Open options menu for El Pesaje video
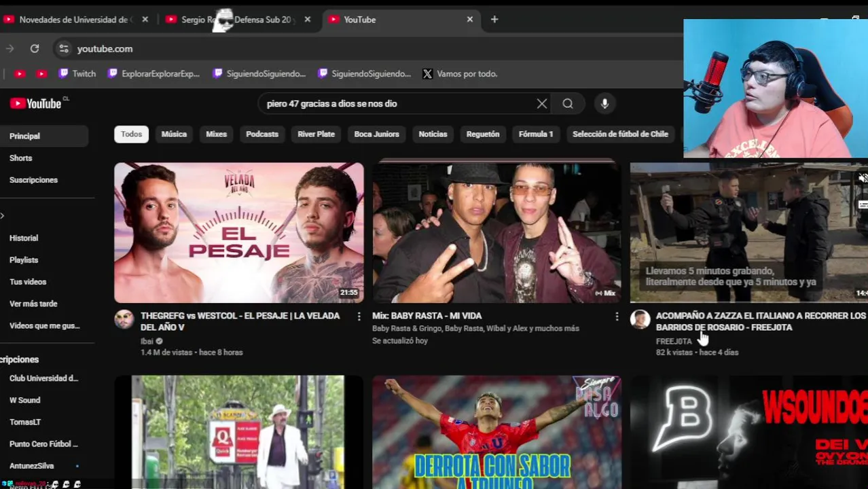868x489 pixels. coord(359,316)
